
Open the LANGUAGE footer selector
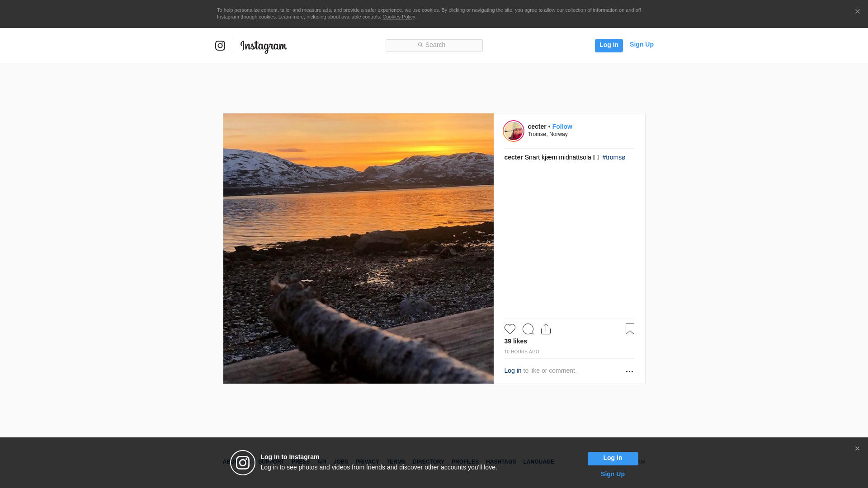point(538,462)
